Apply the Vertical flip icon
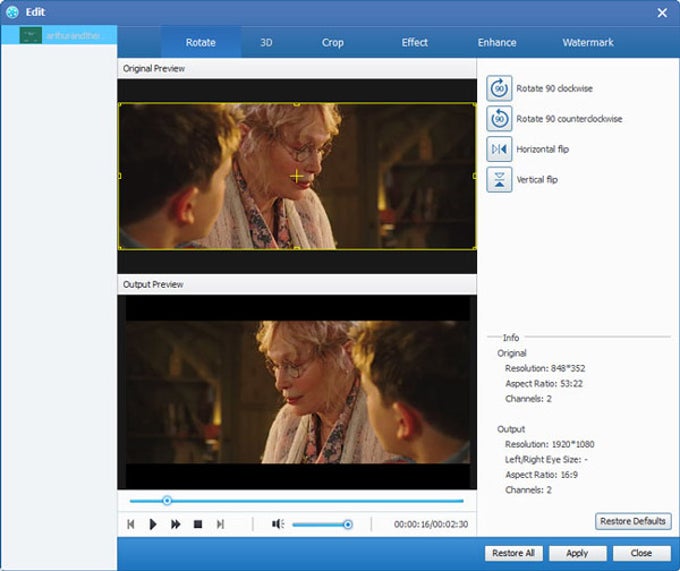The height and width of the screenshot is (571, 680). tap(499, 179)
